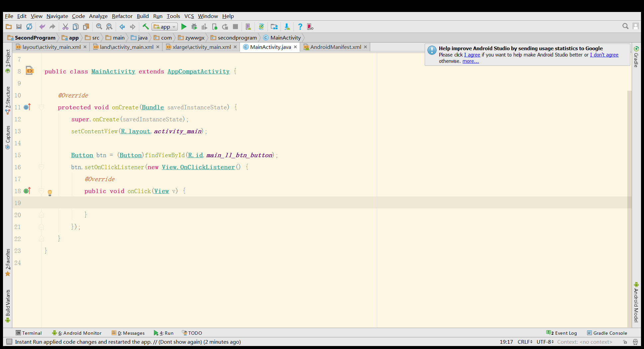The height and width of the screenshot is (349, 644).
Task: Open the CRLF line separator selector
Action: coord(525,342)
